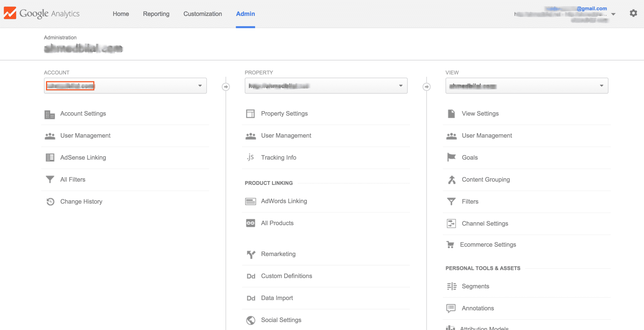Open Segments under Personal Tools & Assets
Screen dimensions: 644x330
pyautogui.click(x=475, y=286)
